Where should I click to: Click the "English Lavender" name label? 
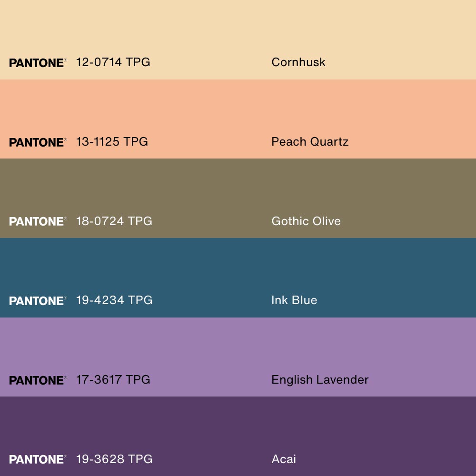(320, 379)
